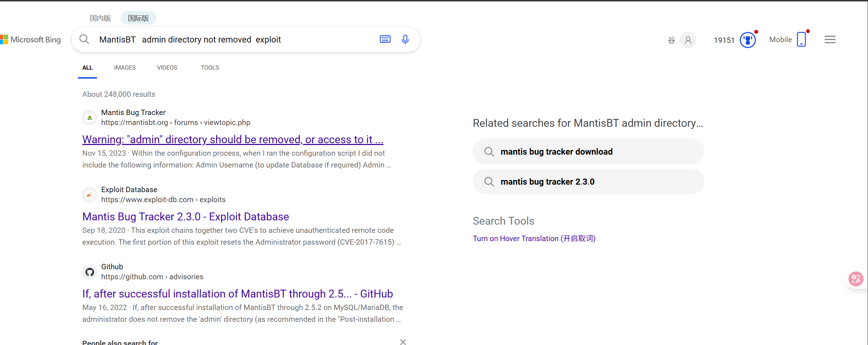868x345 pixels.
Task: Switch to the VIDEOS tab
Action: (x=167, y=67)
